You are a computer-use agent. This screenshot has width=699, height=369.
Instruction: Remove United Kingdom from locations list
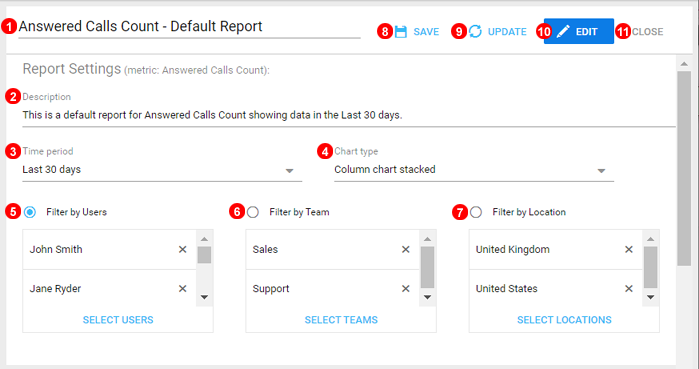pos(629,250)
